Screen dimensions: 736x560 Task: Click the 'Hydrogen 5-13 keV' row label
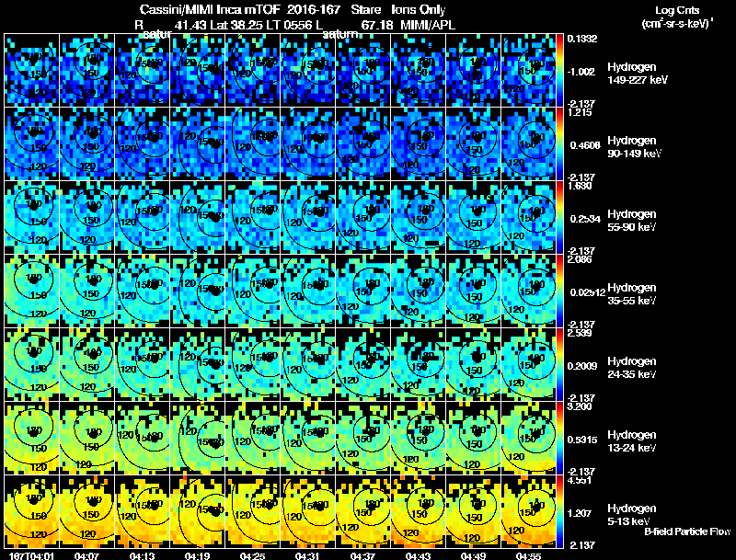tap(632, 515)
